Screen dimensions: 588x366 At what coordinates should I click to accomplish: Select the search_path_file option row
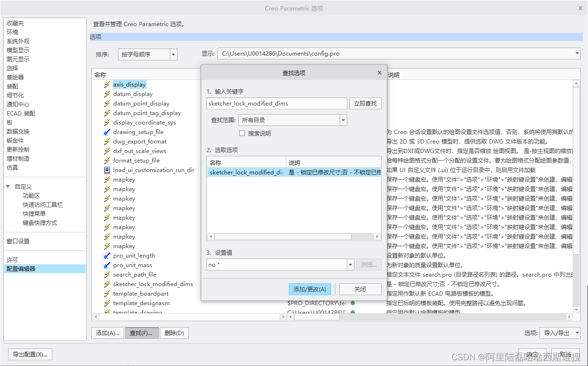pyautogui.click(x=135, y=275)
